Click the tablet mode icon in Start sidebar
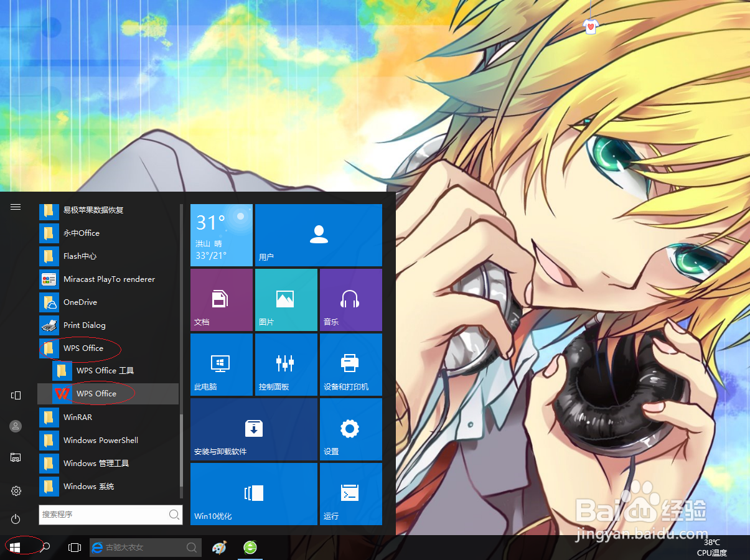Screen dimensions: 750x560 point(16,395)
